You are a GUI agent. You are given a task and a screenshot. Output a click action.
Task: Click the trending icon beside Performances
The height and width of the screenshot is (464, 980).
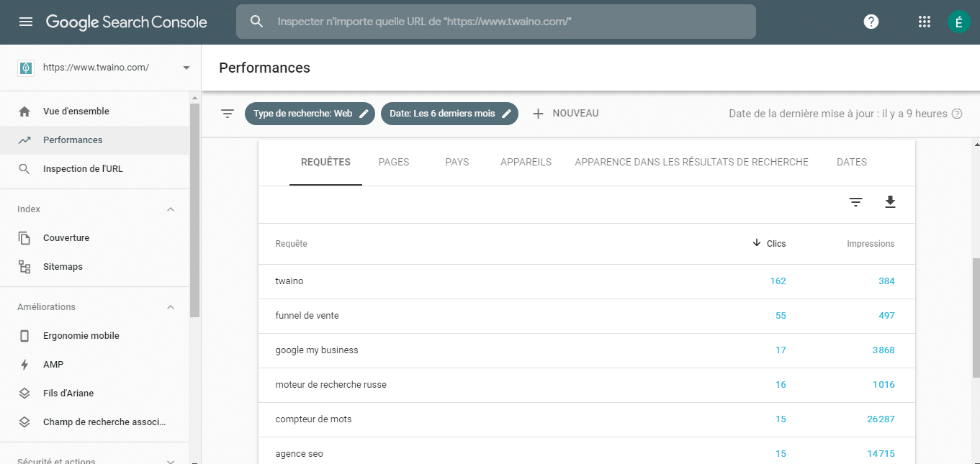pos(24,140)
